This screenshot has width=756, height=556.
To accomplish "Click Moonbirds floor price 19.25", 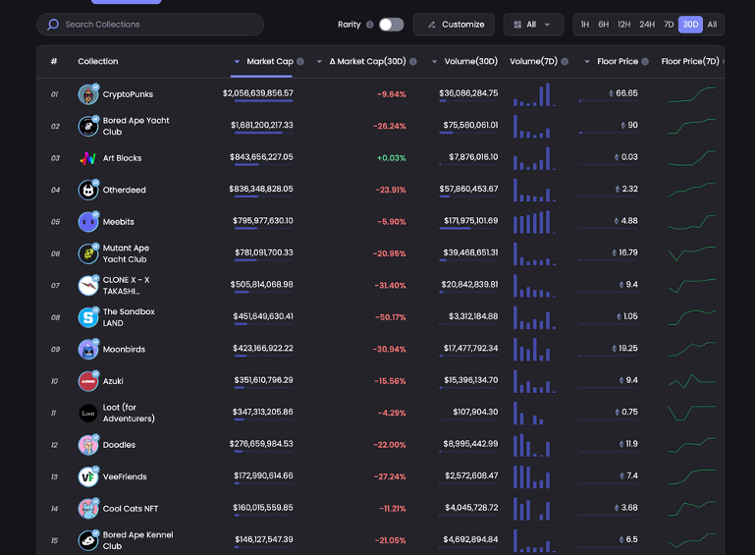I will 624,348.
